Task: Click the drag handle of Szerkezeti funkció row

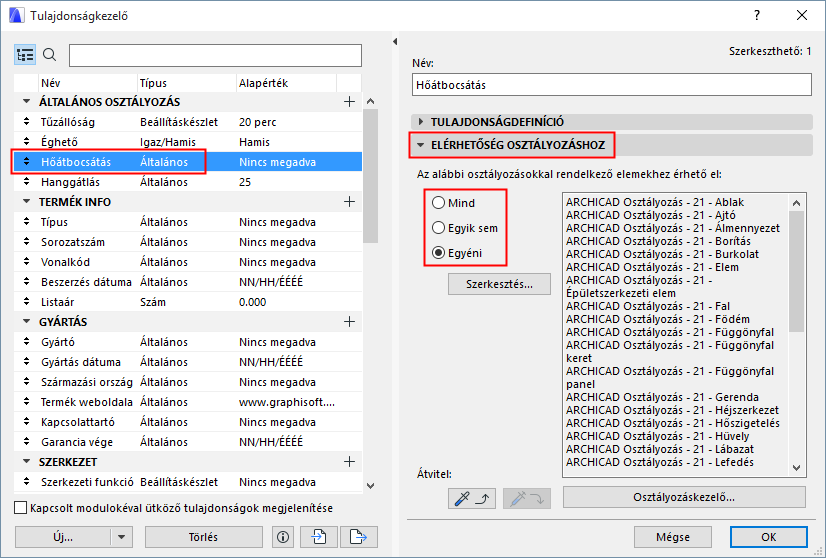Action: [x=26, y=482]
